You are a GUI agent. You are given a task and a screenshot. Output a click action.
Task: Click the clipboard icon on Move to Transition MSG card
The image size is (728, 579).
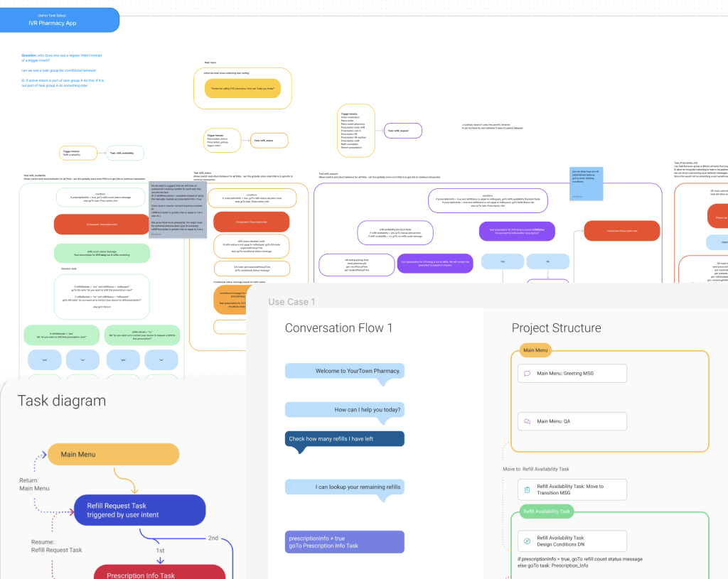point(527,490)
